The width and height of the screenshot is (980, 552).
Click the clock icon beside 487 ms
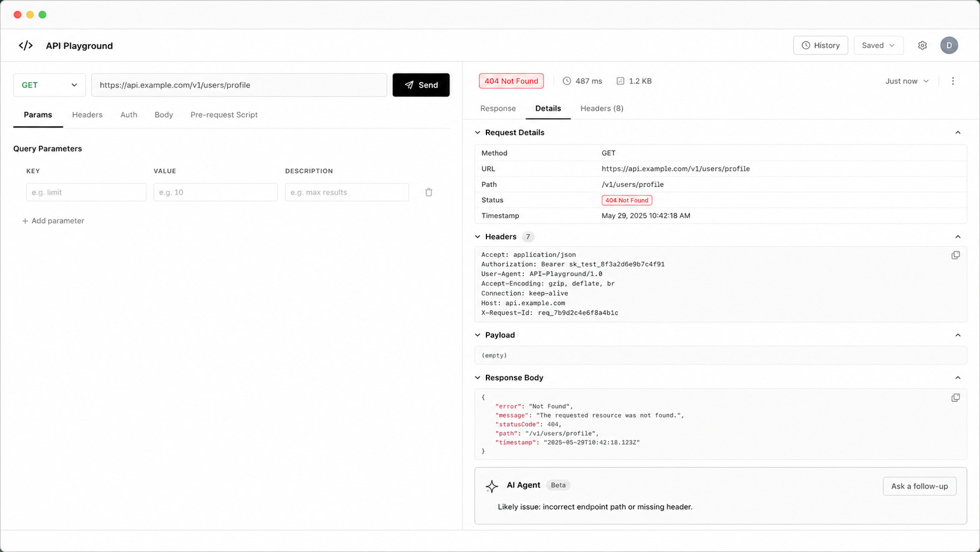pos(567,81)
